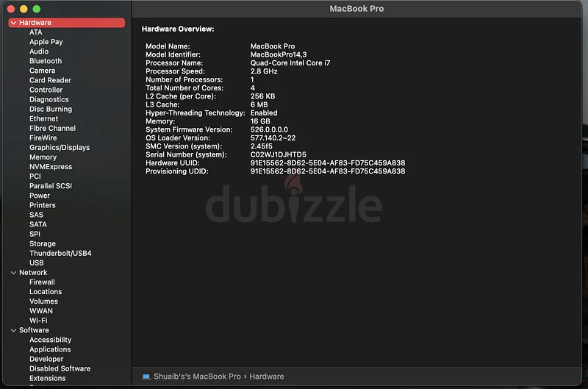Click firmware version 526.0.0.0.0

(269, 130)
